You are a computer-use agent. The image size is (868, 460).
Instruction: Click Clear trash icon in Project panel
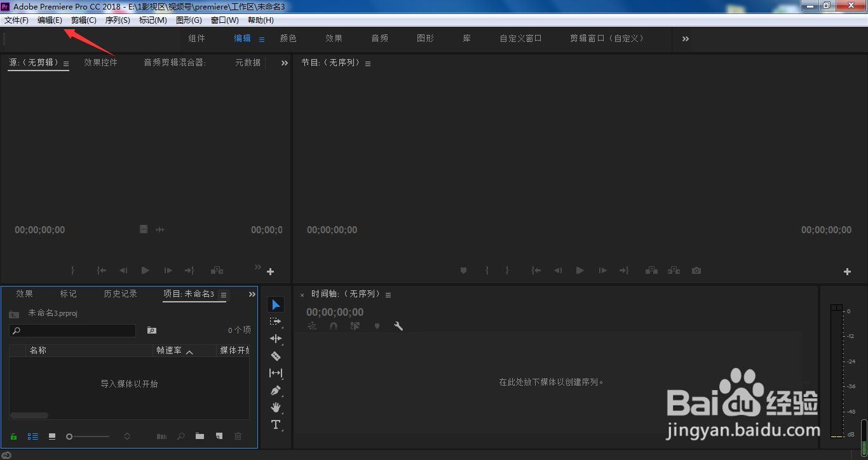click(x=238, y=436)
